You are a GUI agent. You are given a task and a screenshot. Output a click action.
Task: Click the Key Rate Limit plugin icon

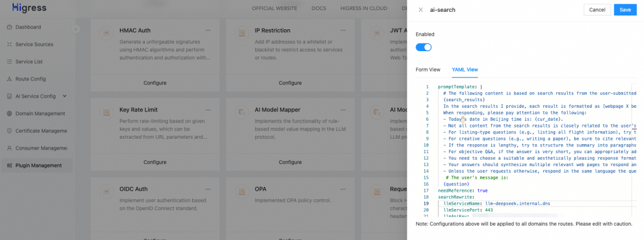tap(106, 112)
